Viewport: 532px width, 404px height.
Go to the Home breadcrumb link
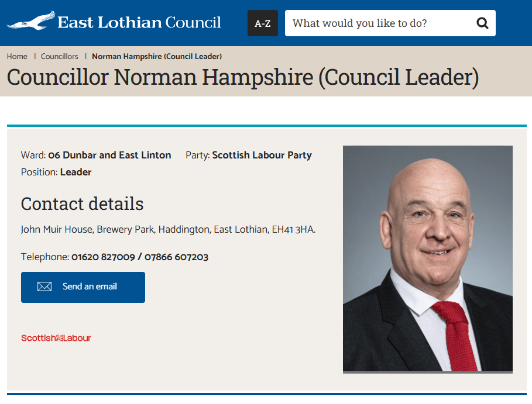click(x=17, y=57)
